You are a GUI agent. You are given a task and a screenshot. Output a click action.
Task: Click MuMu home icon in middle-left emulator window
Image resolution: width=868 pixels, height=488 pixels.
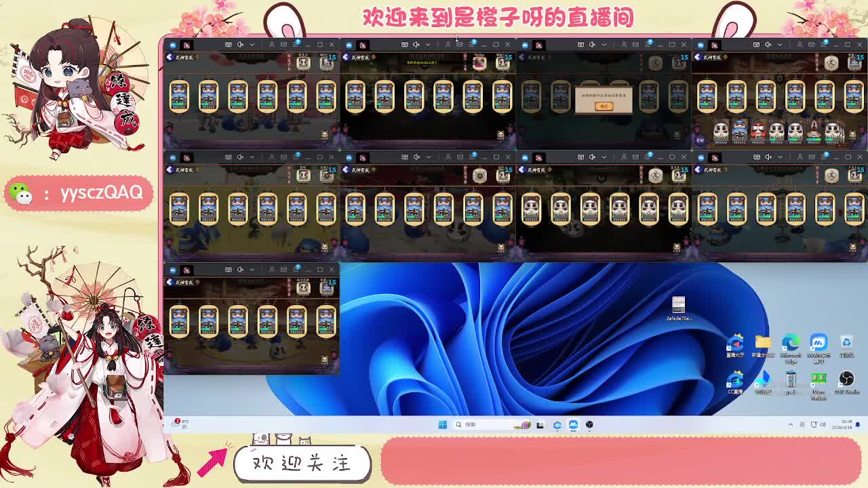173,157
